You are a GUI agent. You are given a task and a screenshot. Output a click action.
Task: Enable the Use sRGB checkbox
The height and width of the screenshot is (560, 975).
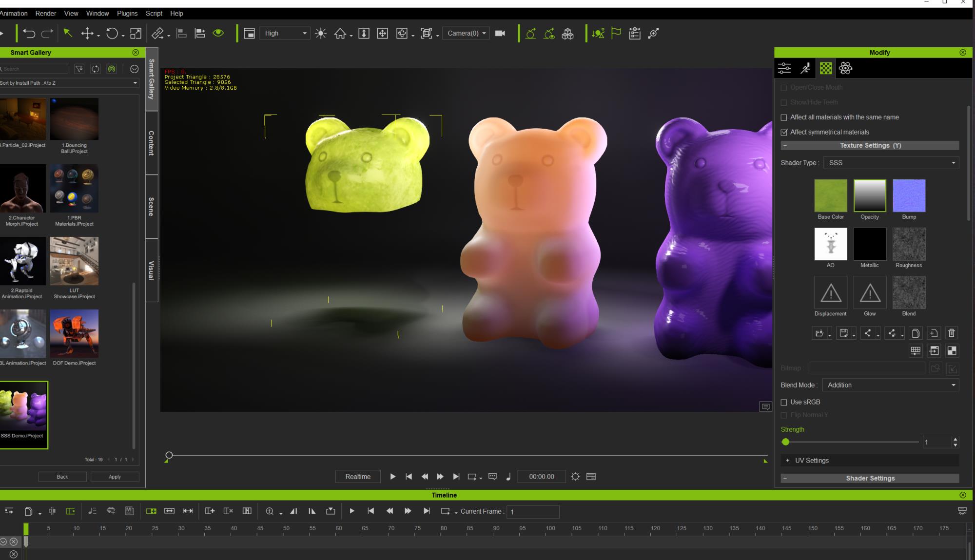(784, 402)
